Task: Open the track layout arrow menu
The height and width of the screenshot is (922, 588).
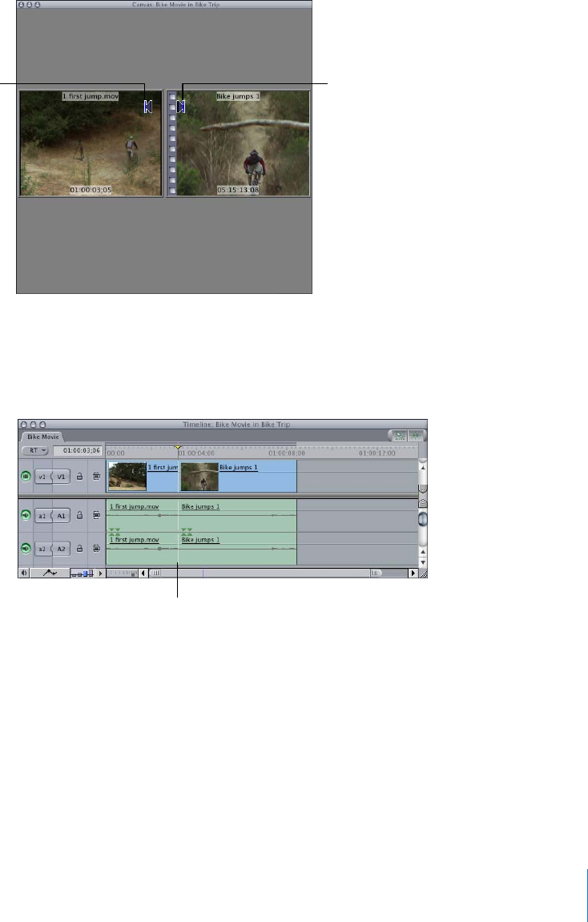Action: (101, 573)
